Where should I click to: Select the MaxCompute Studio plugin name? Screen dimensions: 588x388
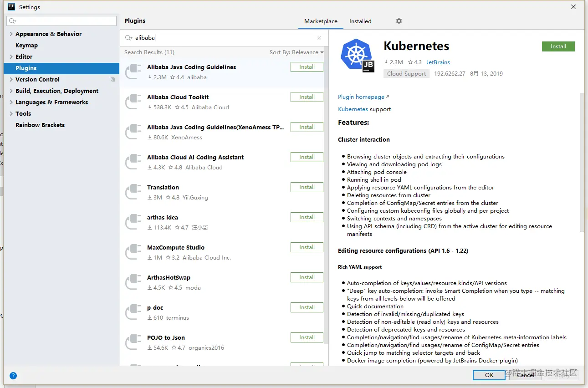pos(176,247)
